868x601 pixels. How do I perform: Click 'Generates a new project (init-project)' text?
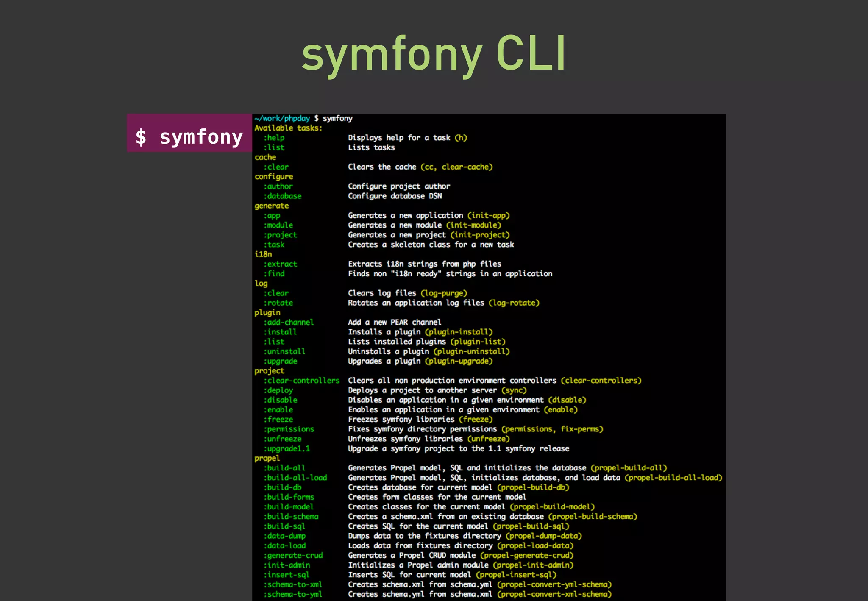click(428, 235)
